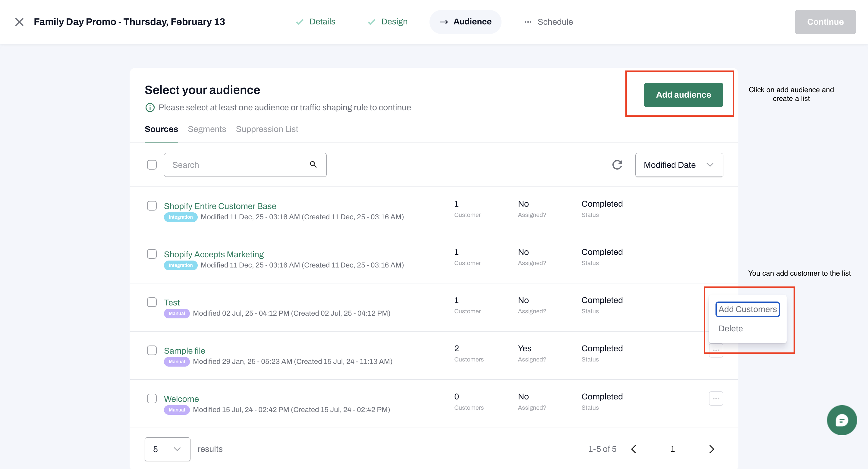Expand the Modified Date sort dropdown
Viewport: 868px width, 469px height.
[679, 165]
